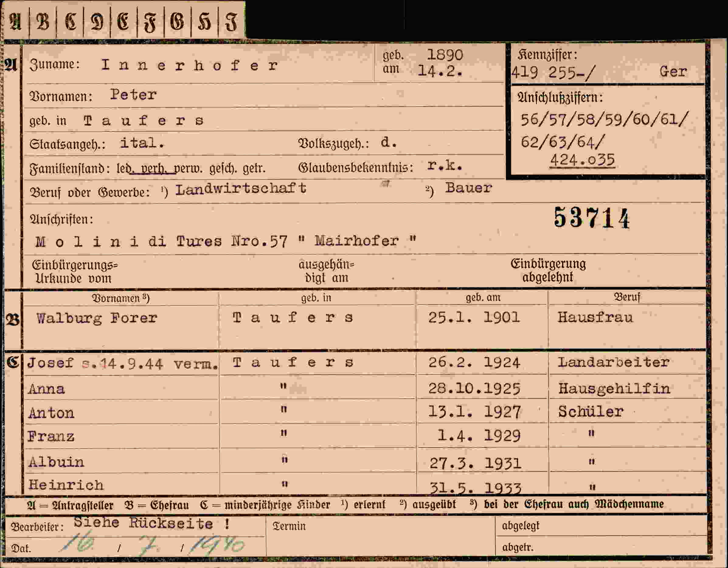Image resolution: width=728 pixels, height=568 pixels.
Task: Click the "abgelegt" field label
Action: tap(521, 526)
